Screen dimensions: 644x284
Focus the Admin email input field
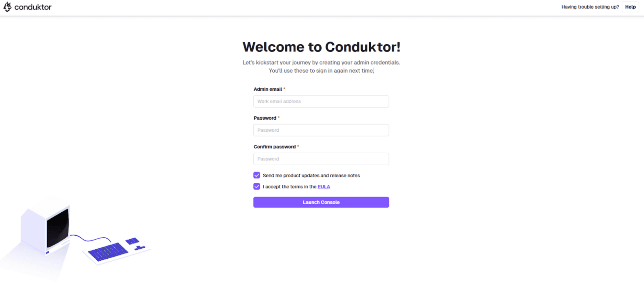tap(321, 101)
